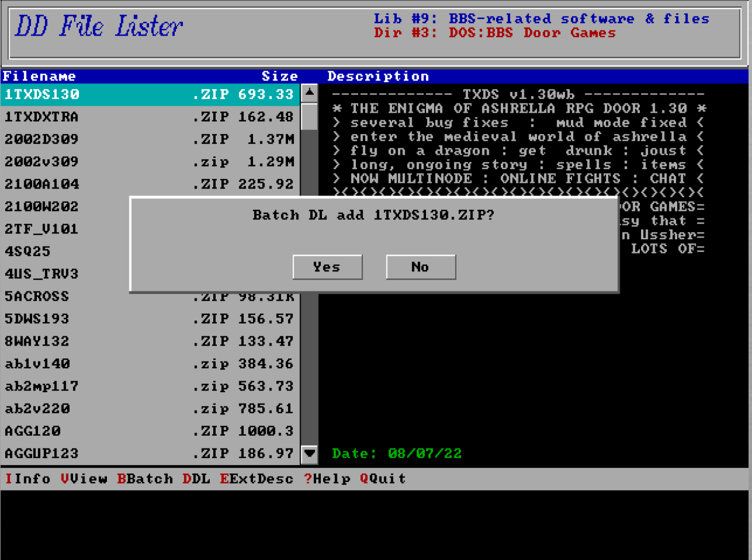
Task: Open Help from the bottom bar
Action: (x=327, y=479)
